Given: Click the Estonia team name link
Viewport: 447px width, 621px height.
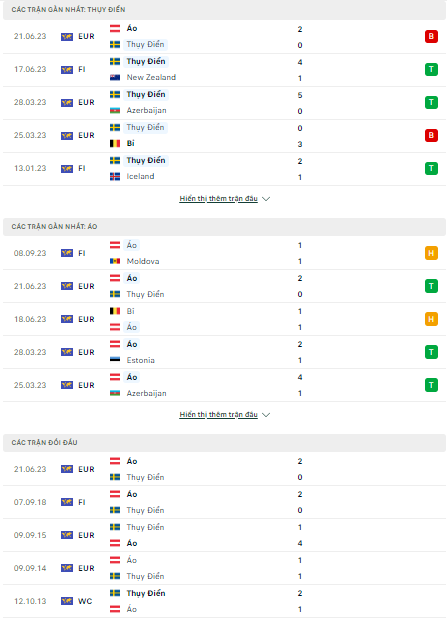Looking at the screenshot, I should tap(141, 360).
